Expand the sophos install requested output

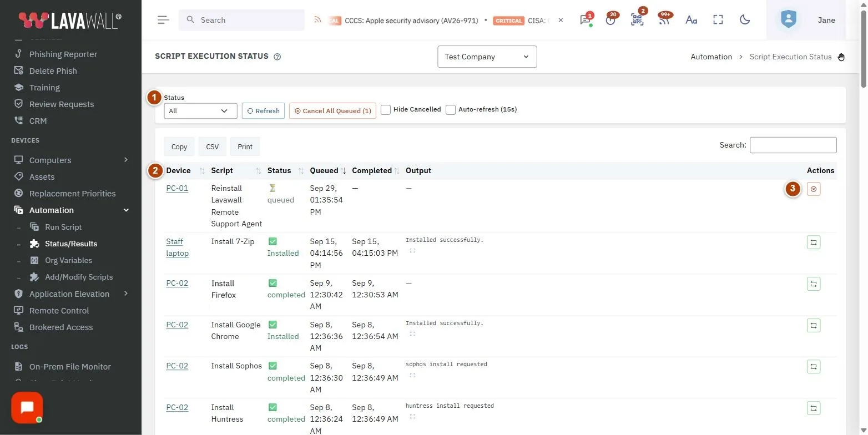[412, 375]
